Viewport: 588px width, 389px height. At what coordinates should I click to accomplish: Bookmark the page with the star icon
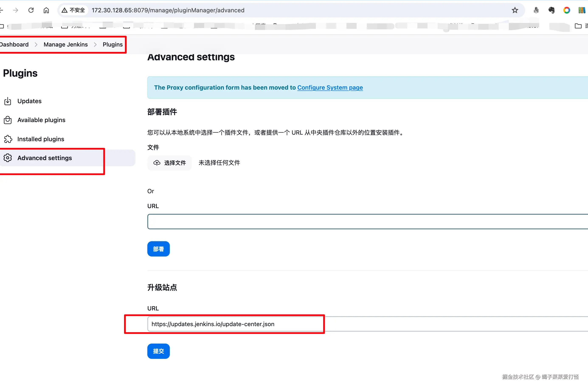tap(515, 10)
